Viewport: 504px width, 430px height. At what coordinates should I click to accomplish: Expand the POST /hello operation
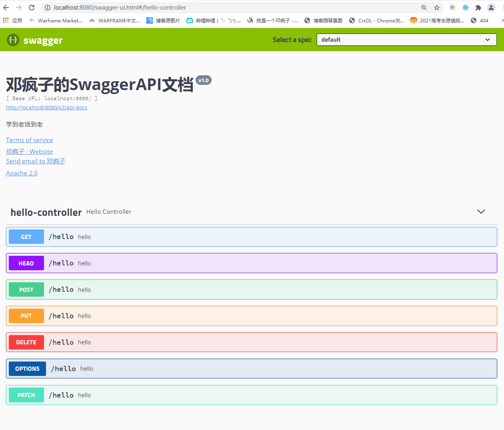click(x=252, y=289)
